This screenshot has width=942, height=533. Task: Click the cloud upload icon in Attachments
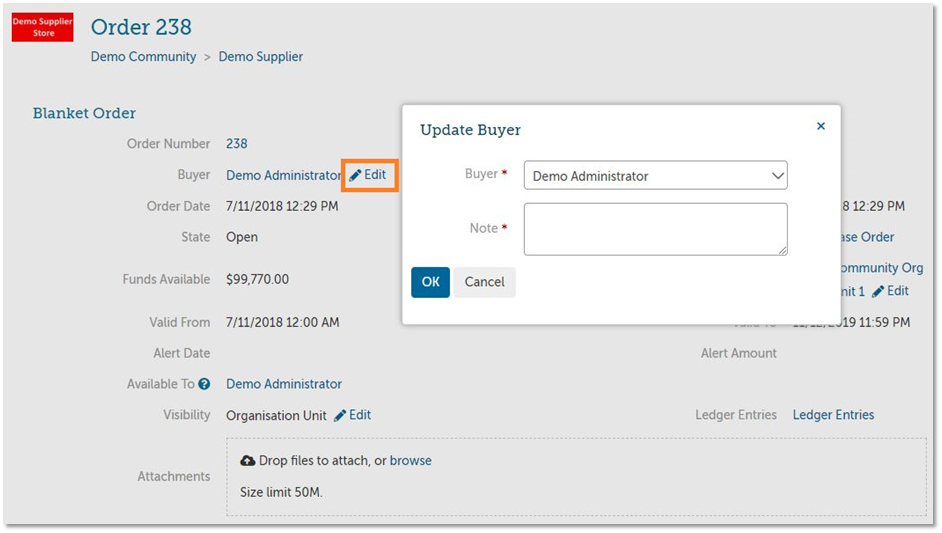coord(248,461)
